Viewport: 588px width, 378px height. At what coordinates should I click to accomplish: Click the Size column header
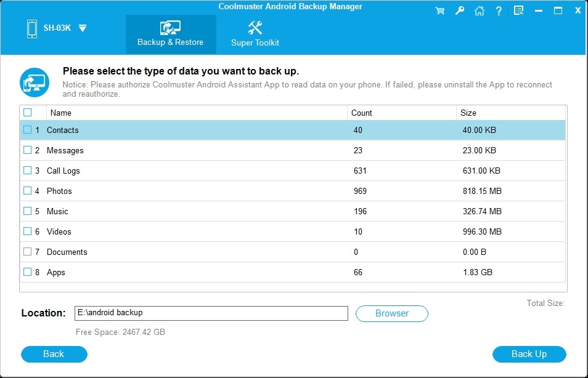[511, 113]
